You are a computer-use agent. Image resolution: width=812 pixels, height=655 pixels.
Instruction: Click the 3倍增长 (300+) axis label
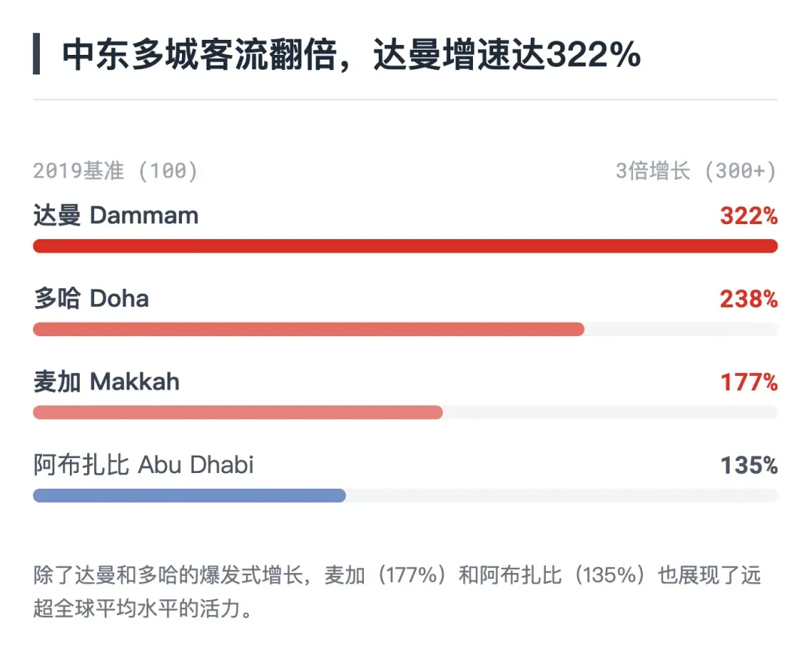(x=696, y=171)
